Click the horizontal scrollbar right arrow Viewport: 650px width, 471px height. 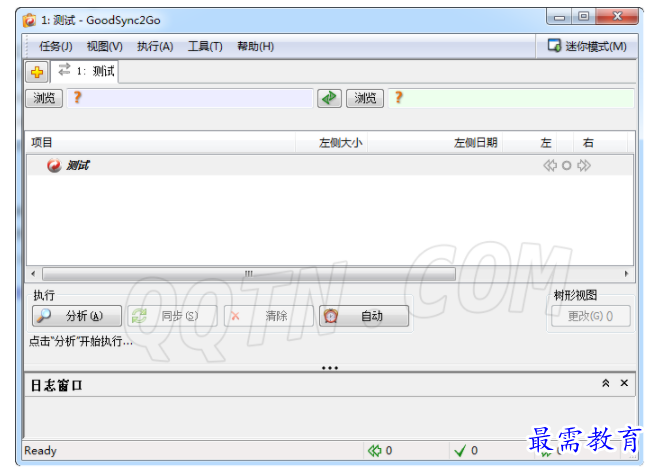click(626, 274)
